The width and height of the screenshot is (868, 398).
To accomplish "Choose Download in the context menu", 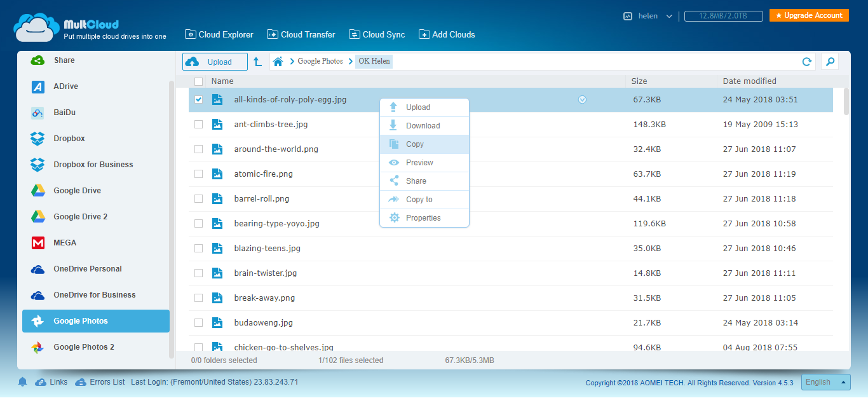I will point(424,126).
